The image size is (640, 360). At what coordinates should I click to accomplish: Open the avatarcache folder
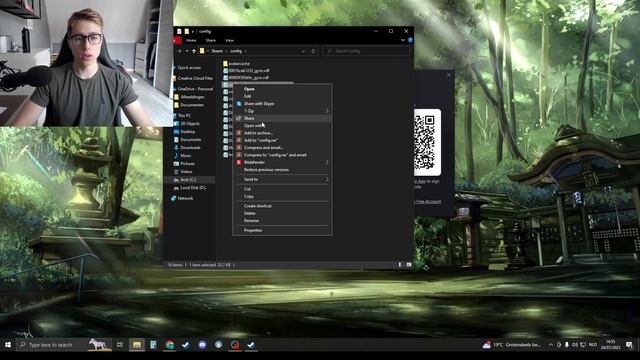tap(236, 64)
